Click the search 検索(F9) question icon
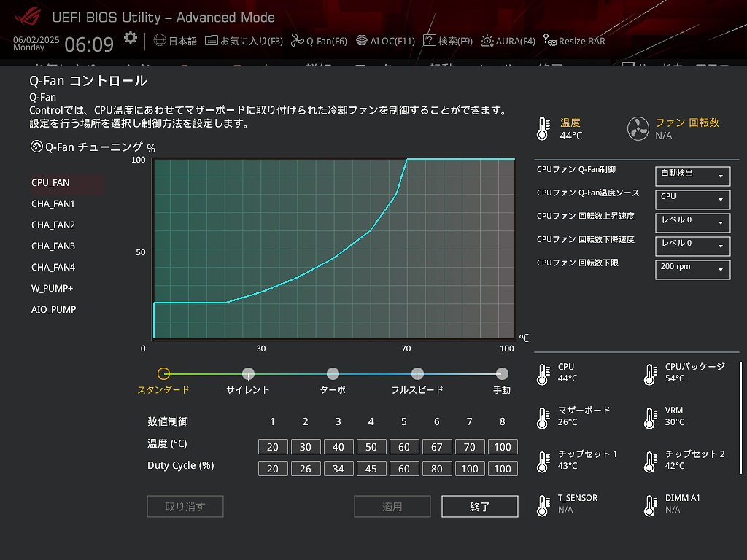Screen dimensions: 747x560 point(429,41)
